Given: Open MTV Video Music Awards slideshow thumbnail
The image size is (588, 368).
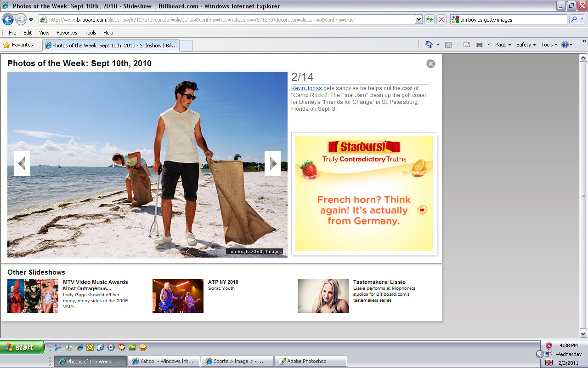Looking at the screenshot, I should 33,296.
